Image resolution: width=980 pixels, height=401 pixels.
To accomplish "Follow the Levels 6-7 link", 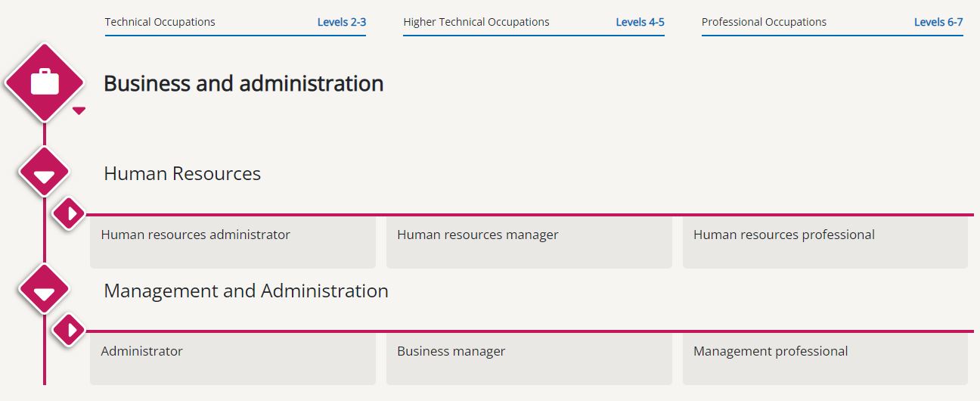I will [x=938, y=22].
